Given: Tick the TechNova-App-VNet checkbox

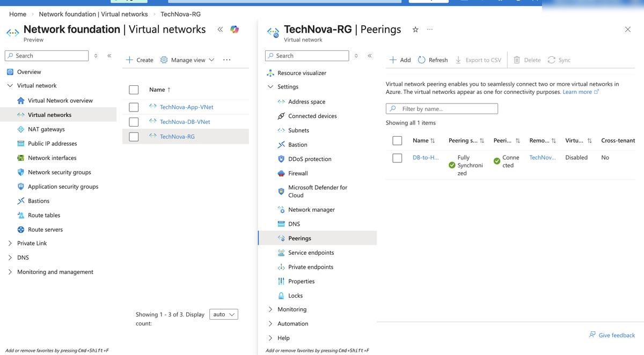Looking at the screenshot, I should [x=134, y=107].
